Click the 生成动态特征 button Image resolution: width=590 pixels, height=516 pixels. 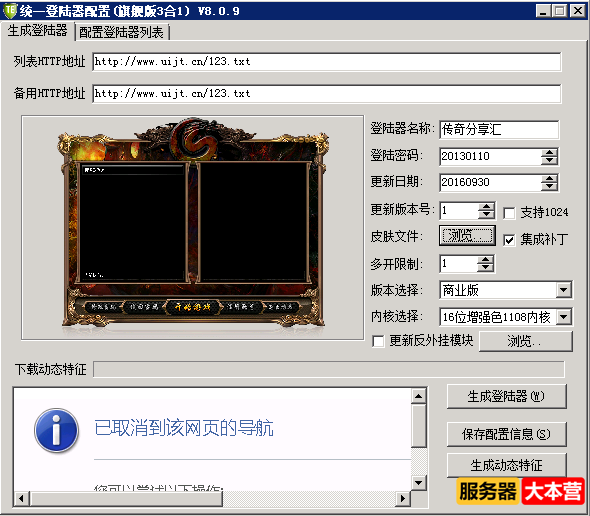click(506, 465)
